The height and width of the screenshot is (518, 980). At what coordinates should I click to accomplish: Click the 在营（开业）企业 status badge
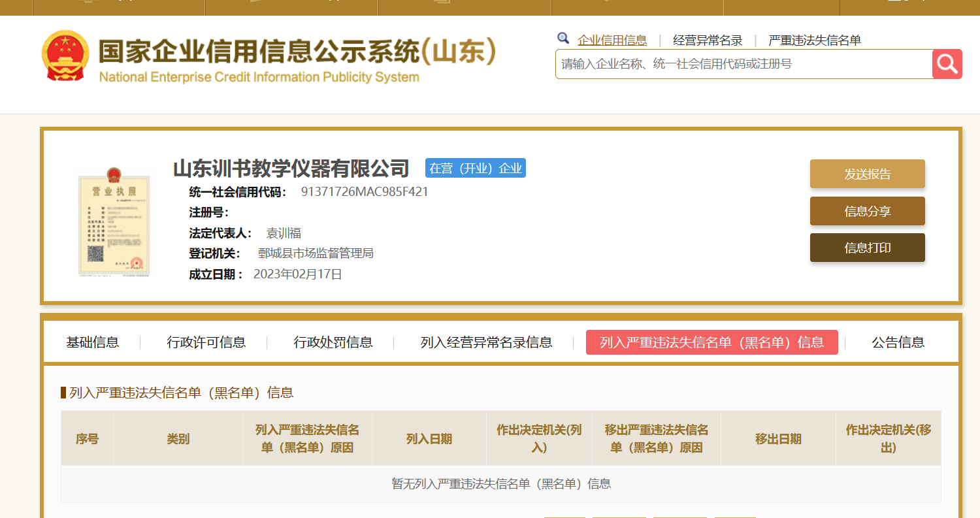tap(476, 168)
